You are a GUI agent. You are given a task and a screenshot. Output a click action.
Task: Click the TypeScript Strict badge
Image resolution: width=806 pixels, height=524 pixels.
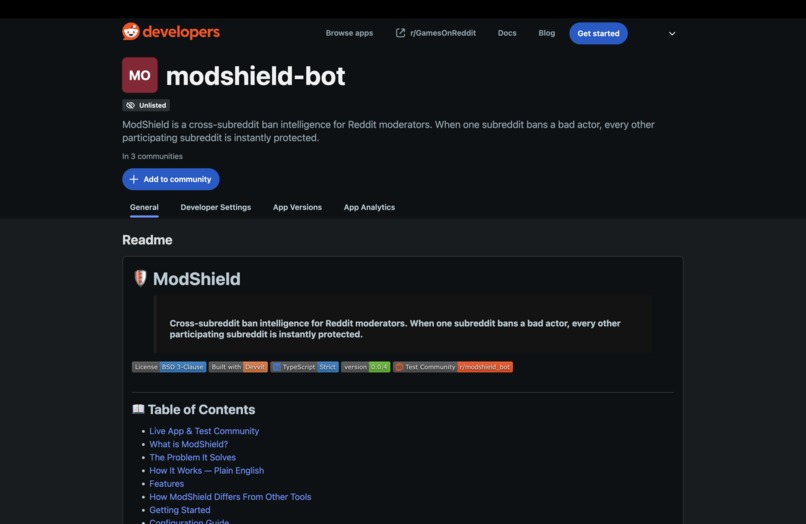tap(304, 367)
